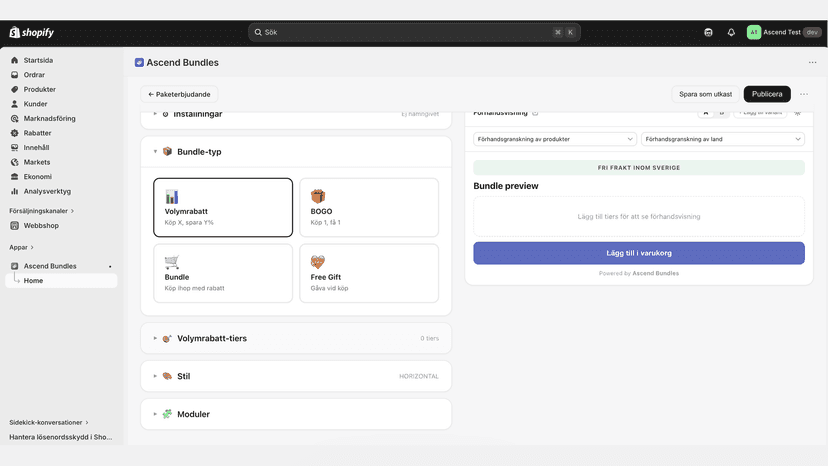Open Startsida in the sidebar
The height and width of the screenshot is (466, 828).
coord(38,60)
